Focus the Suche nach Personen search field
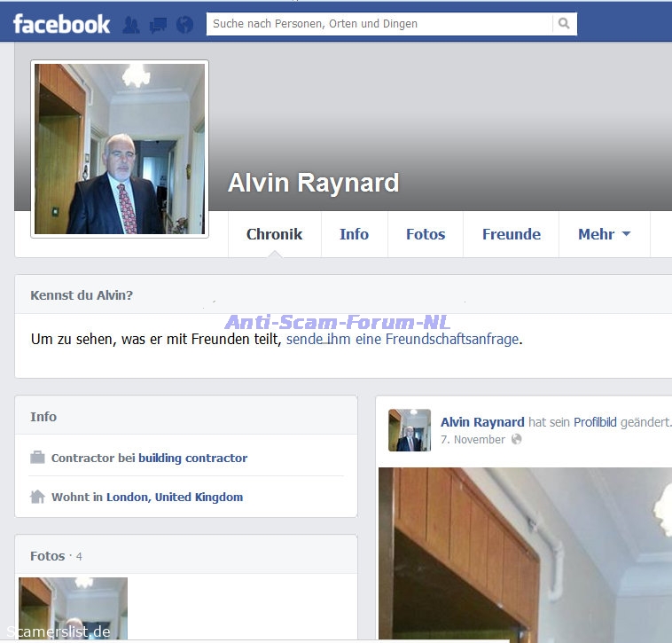This screenshot has height=643, width=672. [x=381, y=24]
